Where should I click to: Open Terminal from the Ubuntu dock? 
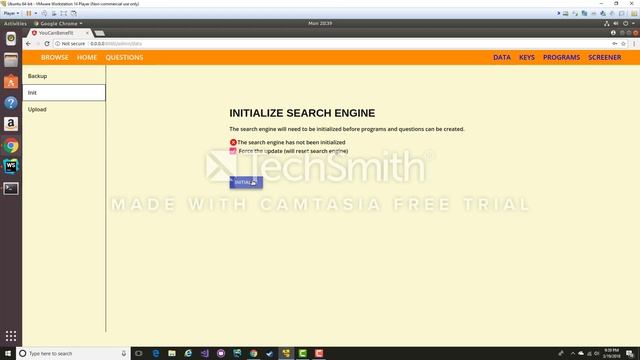coord(11,189)
